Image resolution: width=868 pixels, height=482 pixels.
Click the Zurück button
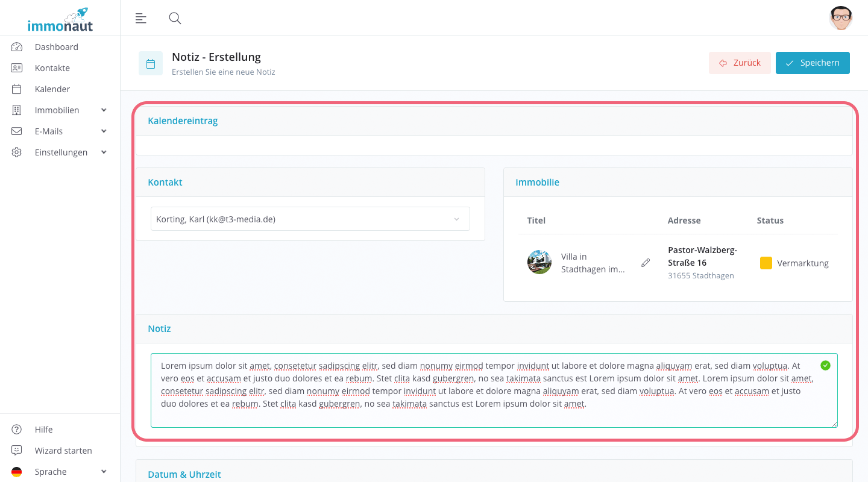[740, 63]
